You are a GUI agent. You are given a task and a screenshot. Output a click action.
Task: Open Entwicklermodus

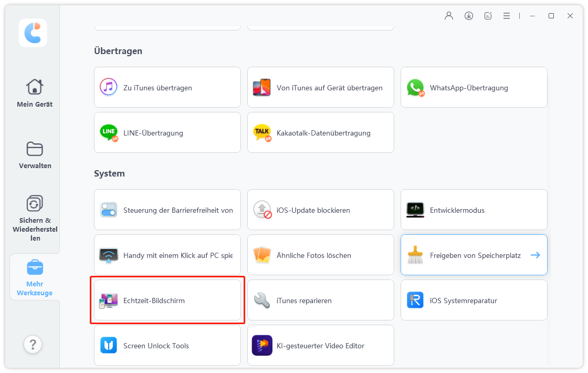tap(474, 210)
